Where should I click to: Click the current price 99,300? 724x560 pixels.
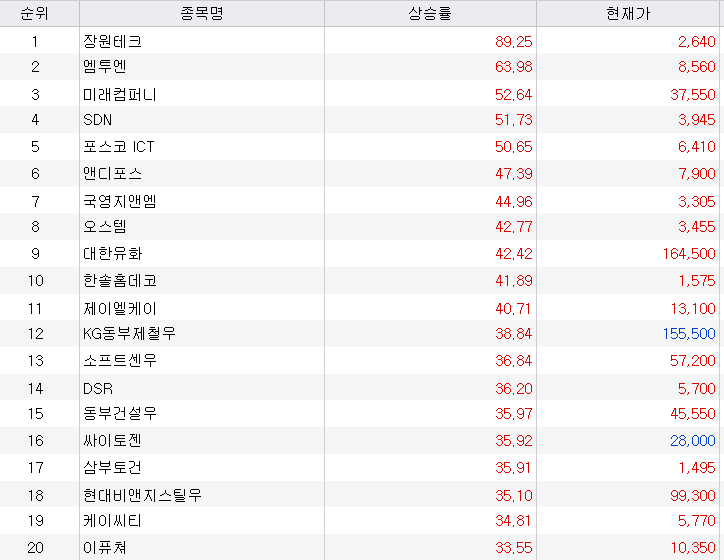693,495
